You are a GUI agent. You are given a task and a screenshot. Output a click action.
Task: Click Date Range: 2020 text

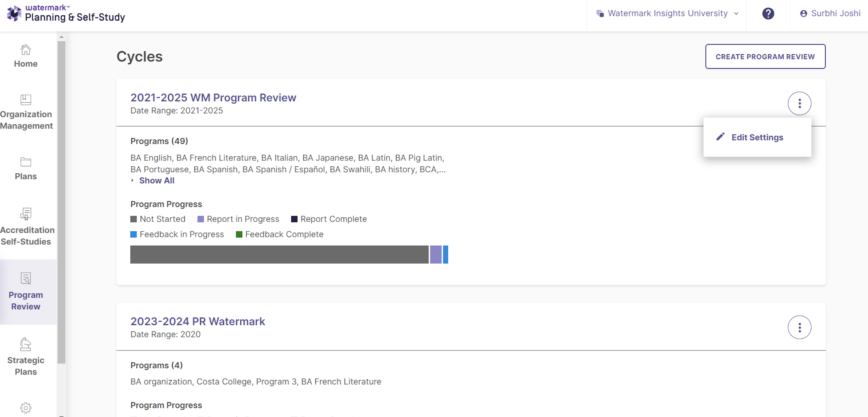(x=165, y=334)
